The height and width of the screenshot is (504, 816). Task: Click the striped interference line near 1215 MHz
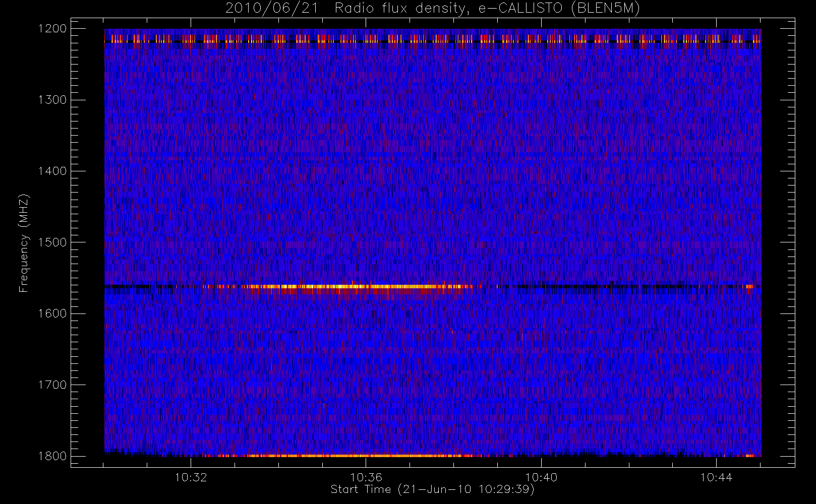(433, 39)
